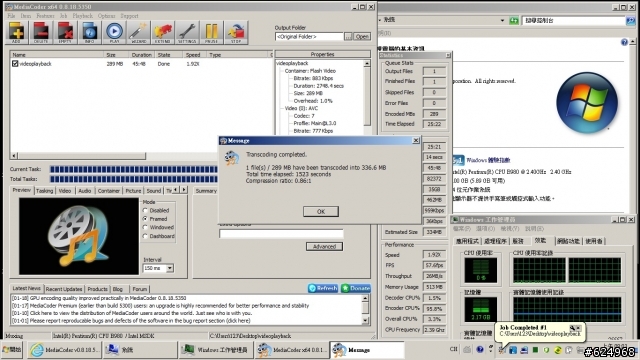Switch to the Container tab
640x360 pixels.
[x=109, y=191]
